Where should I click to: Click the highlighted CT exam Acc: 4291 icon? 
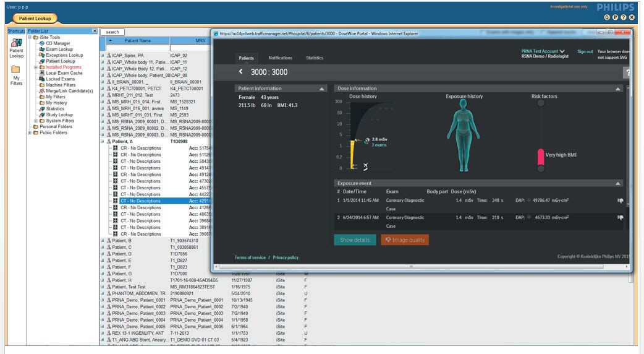point(116,201)
